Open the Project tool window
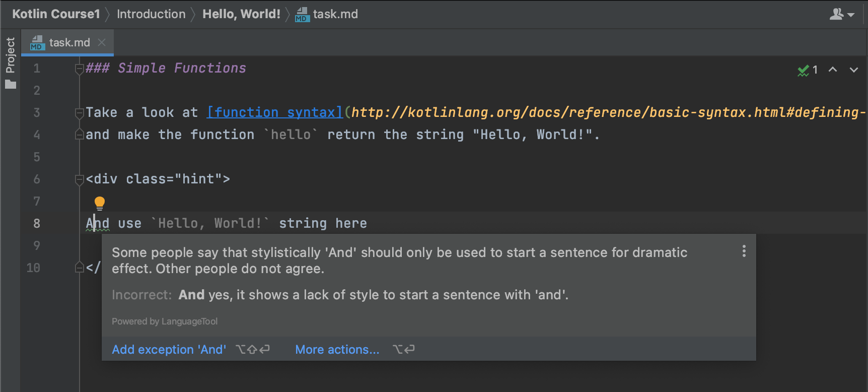The width and height of the screenshot is (868, 392). click(x=11, y=55)
